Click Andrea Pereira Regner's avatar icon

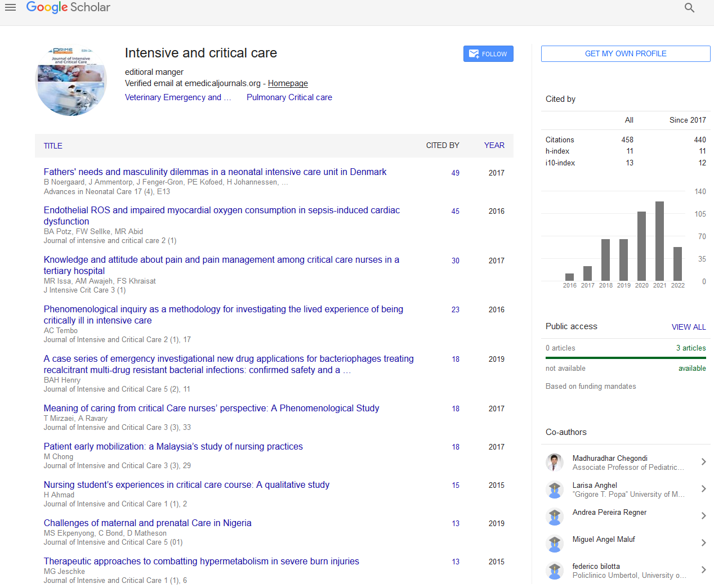click(555, 517)
